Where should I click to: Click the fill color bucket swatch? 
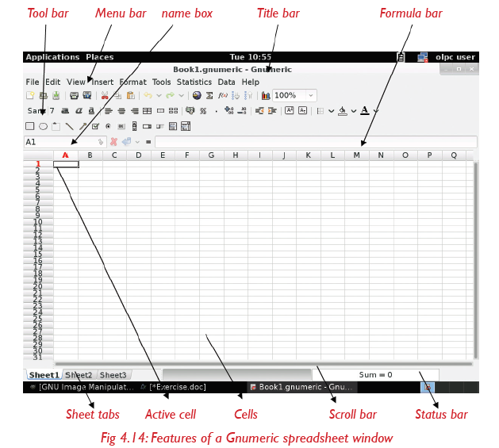click(x=343, y=111)
